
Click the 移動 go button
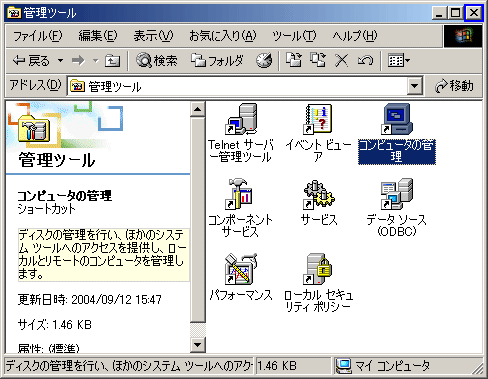454,86
